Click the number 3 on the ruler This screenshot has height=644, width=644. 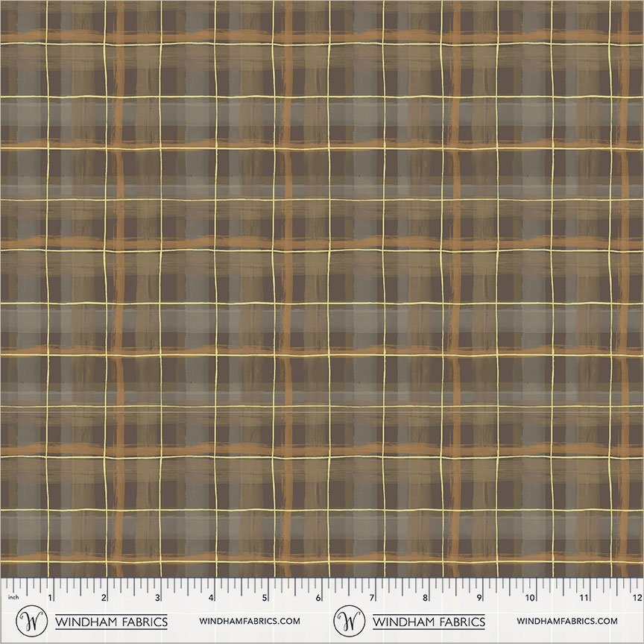point(158,598)
